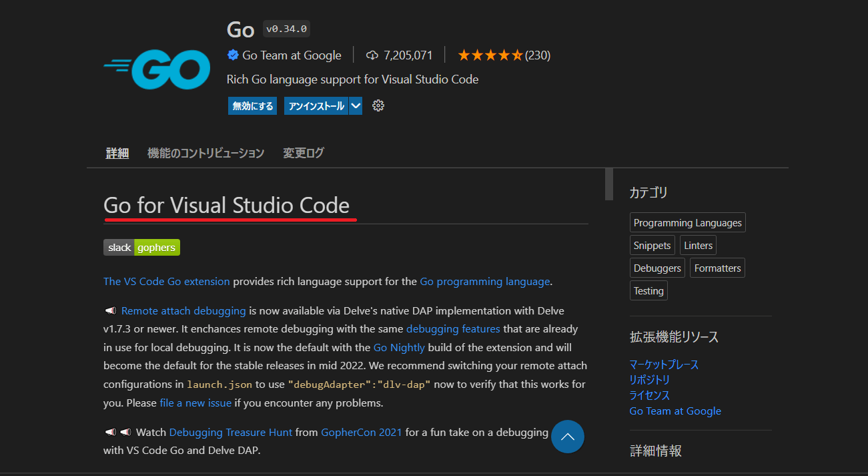Image resolution: width=868 pixels, height=476 pixels.
Task: Expand the アンインストール dropdown arrow
Action: 356,105
